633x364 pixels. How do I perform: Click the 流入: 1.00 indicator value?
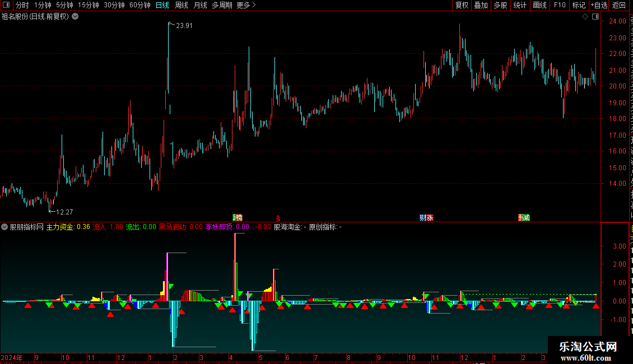click(108, 227)
